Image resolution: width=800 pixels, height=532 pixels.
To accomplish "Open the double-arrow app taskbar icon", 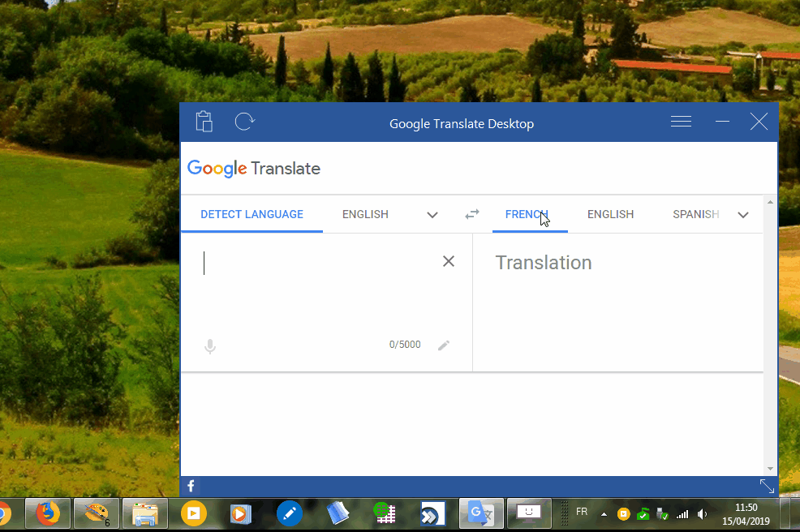I will (432, 513).
